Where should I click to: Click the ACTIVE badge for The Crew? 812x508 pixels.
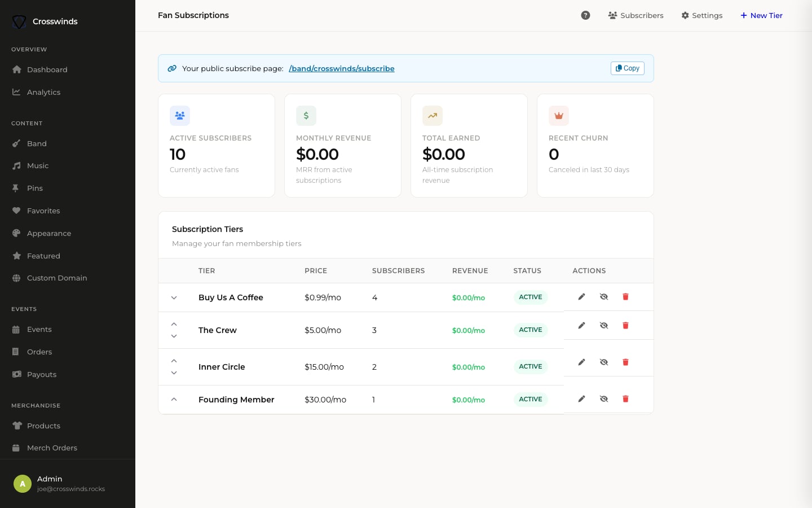(530, 330)
